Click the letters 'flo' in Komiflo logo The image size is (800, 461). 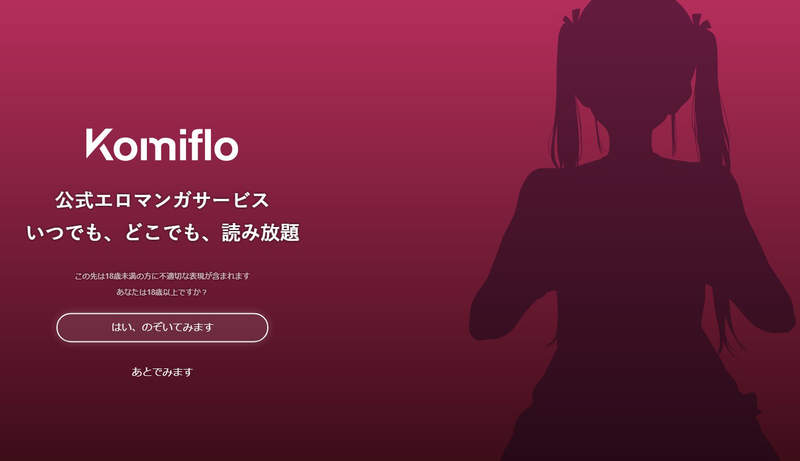[213, 145]
